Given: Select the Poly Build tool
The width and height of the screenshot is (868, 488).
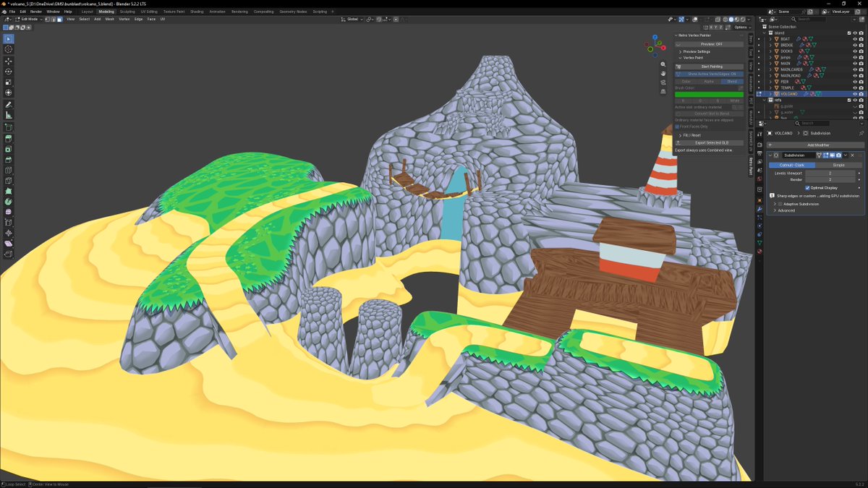Looking at the screenshot, I should tap(9, 191).
